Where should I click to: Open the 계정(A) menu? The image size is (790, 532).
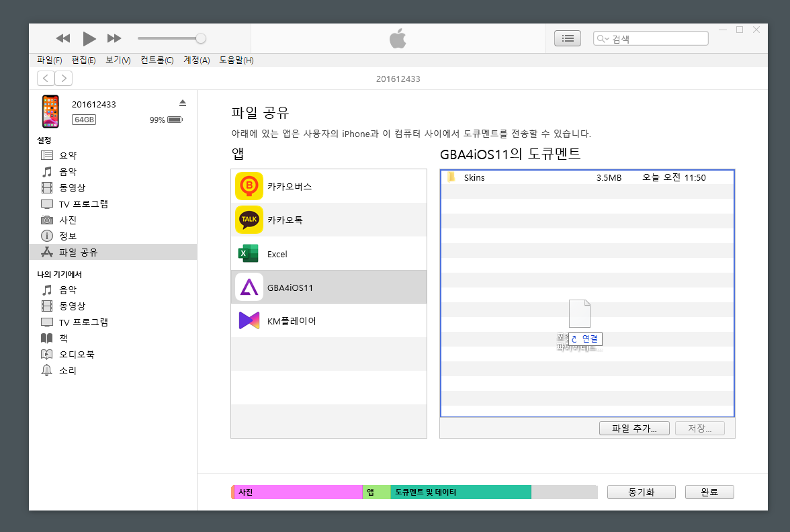coord(196,60)
